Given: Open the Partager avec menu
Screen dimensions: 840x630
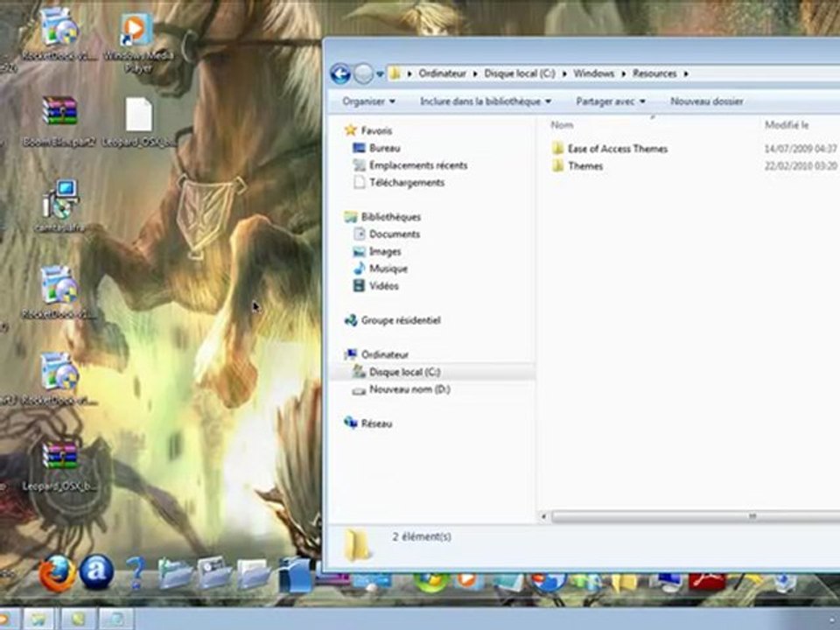Looking at the screenshot, I should 610,101.
